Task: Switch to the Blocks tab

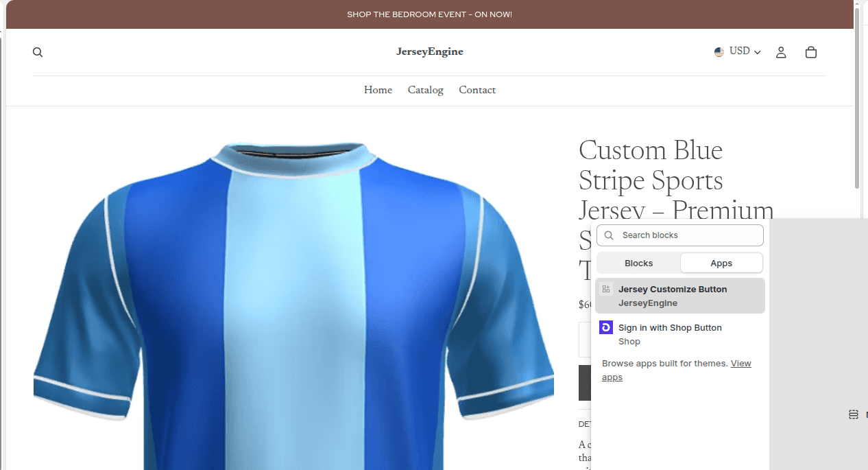Action: coord(639,263)
